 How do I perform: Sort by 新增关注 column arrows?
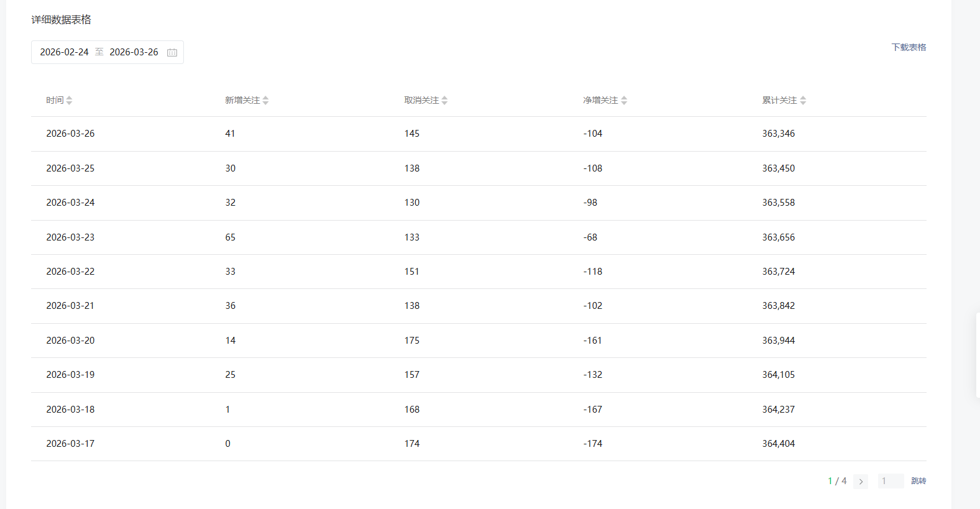pos(265,100)
